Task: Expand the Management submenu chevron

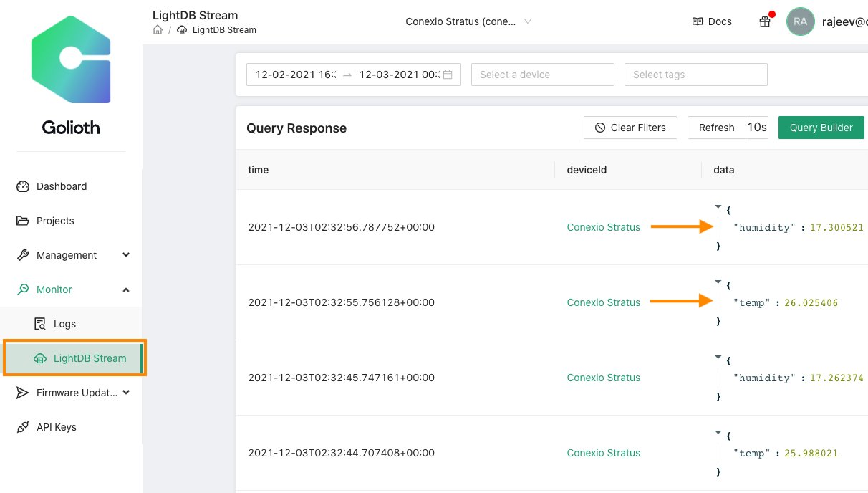Action: [x=126, y=255]
